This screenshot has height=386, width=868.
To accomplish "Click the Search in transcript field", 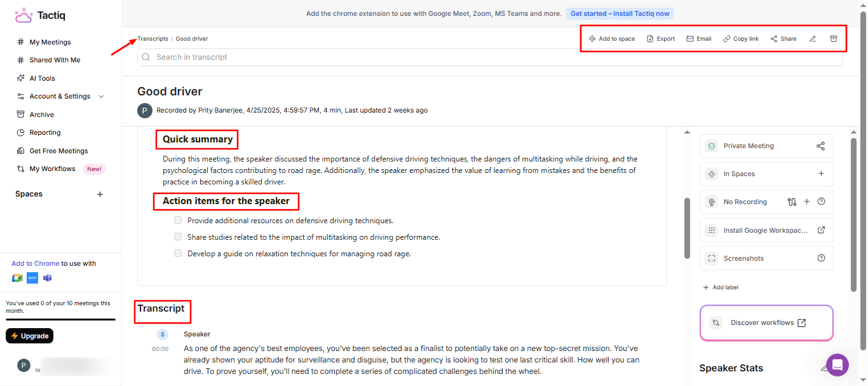I will (489, 57).
